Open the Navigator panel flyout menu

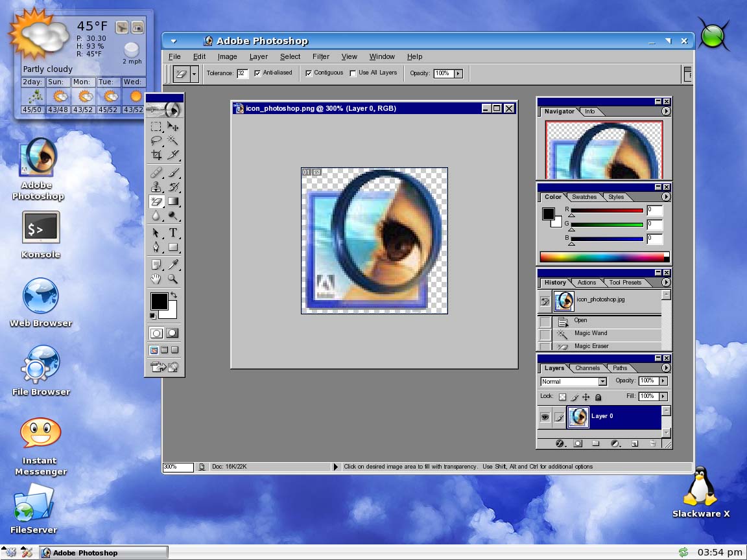666,111
